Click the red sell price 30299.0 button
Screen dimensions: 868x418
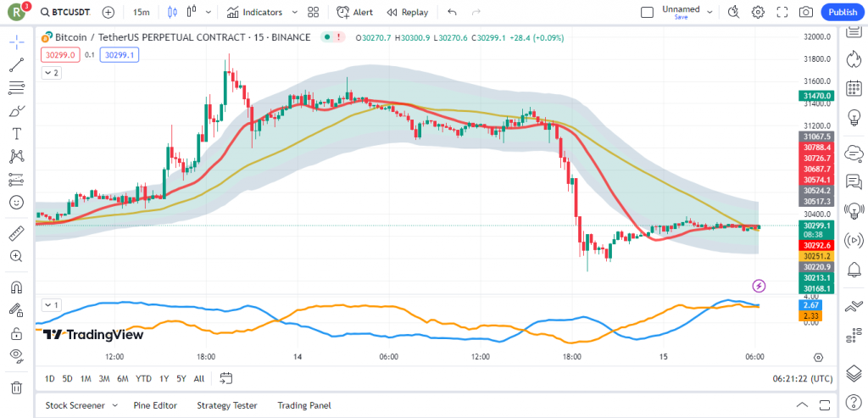pos(61,55)
